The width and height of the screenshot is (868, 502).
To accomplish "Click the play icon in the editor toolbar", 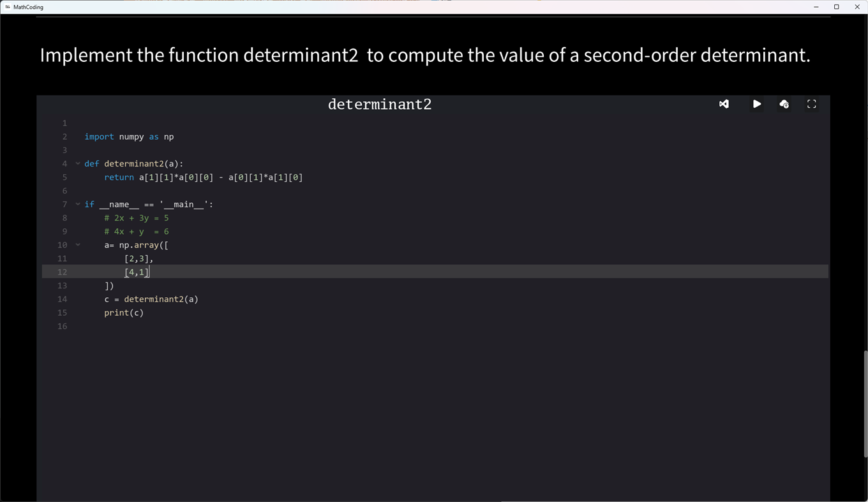I will tap(757, 104).
